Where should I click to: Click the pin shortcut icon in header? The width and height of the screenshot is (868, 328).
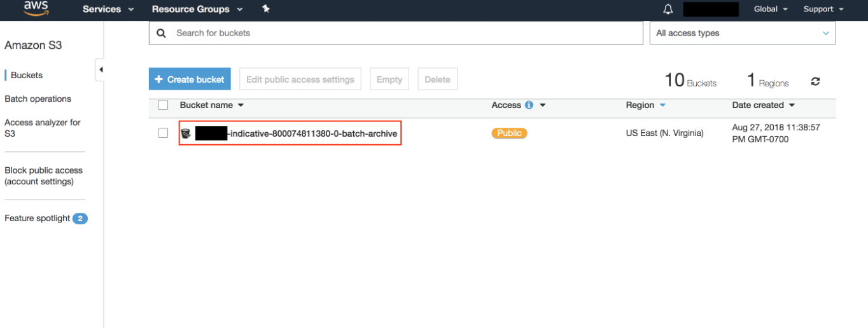point(266,9)
